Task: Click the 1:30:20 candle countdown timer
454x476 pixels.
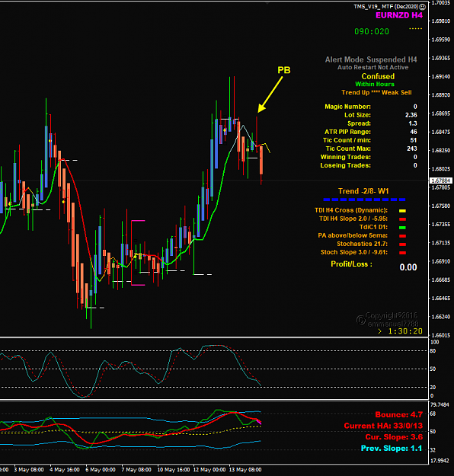Action: tap(405, 331)
